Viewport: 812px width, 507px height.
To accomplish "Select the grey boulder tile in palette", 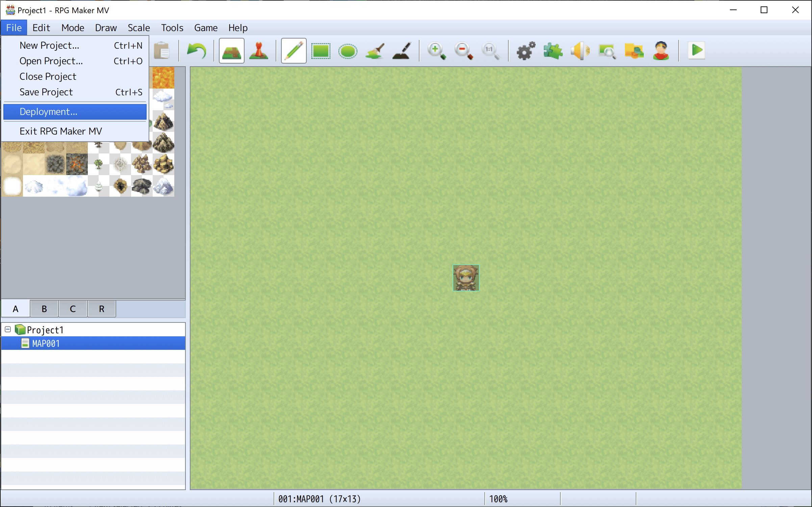I will (142, 186).
